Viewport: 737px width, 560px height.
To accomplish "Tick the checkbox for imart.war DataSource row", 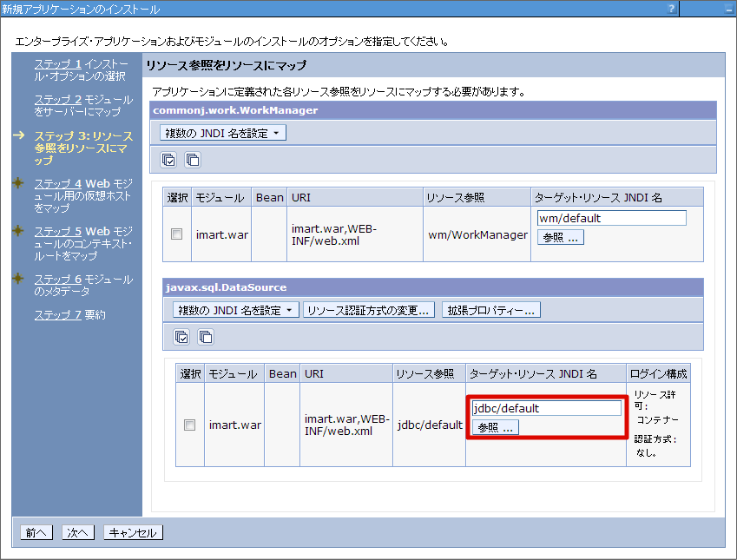I will coord(189,425).
